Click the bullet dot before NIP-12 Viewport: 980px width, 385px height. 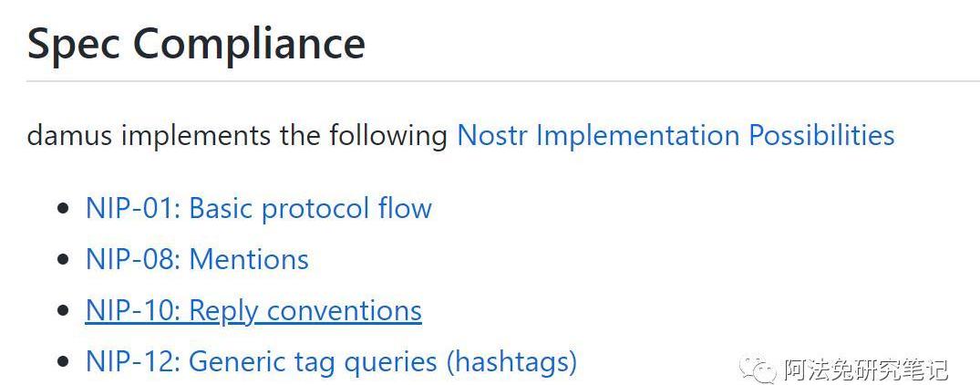pos(63,362)
